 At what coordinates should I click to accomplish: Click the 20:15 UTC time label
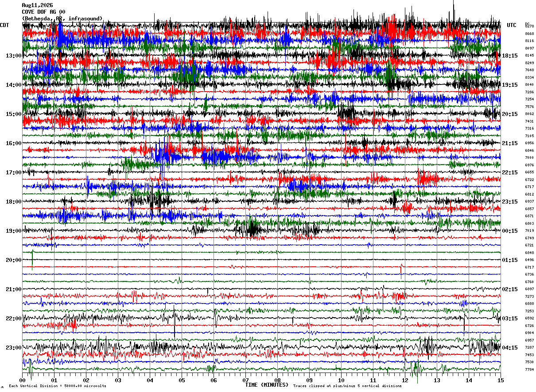509,114
